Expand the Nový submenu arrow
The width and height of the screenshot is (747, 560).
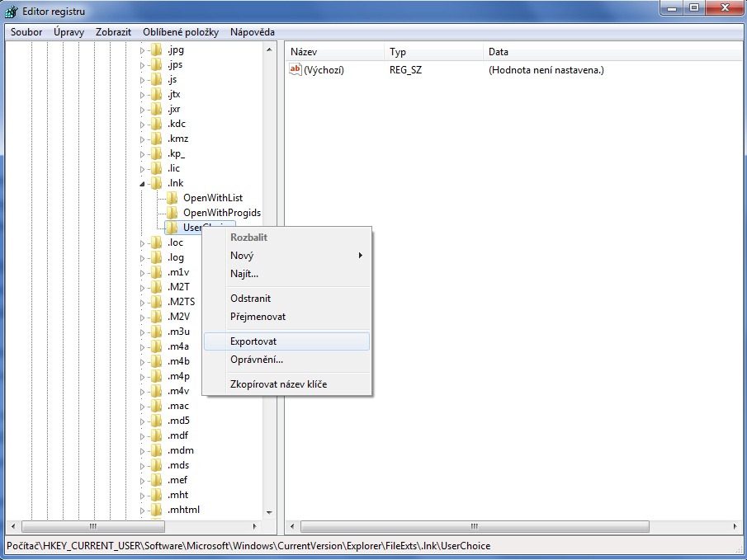pyautogui.click(x=360, y=256)
